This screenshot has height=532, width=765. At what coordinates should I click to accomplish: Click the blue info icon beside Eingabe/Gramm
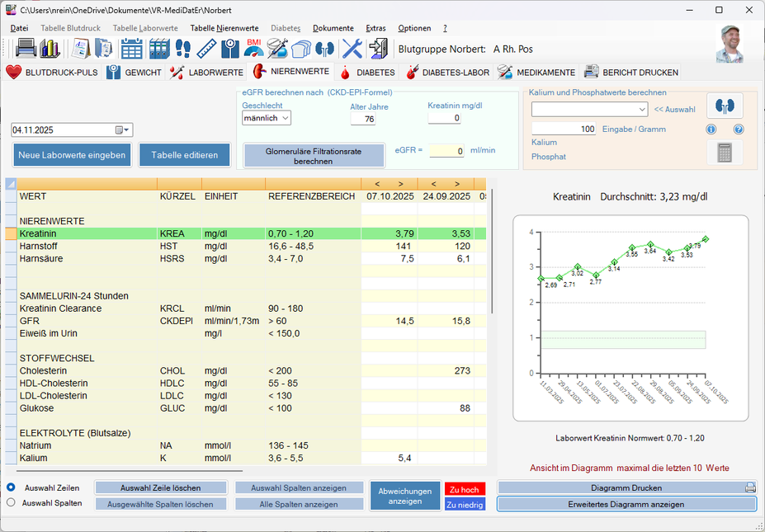711,129
